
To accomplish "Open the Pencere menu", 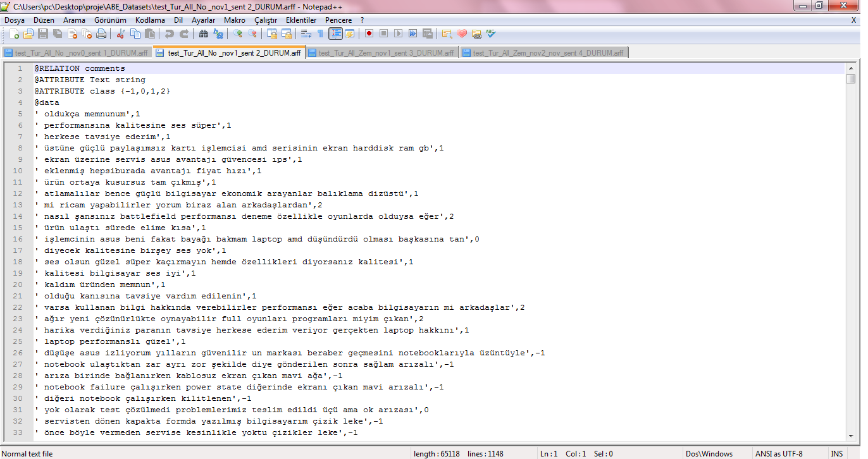I will pyautogui.click(x=338, y=20).
